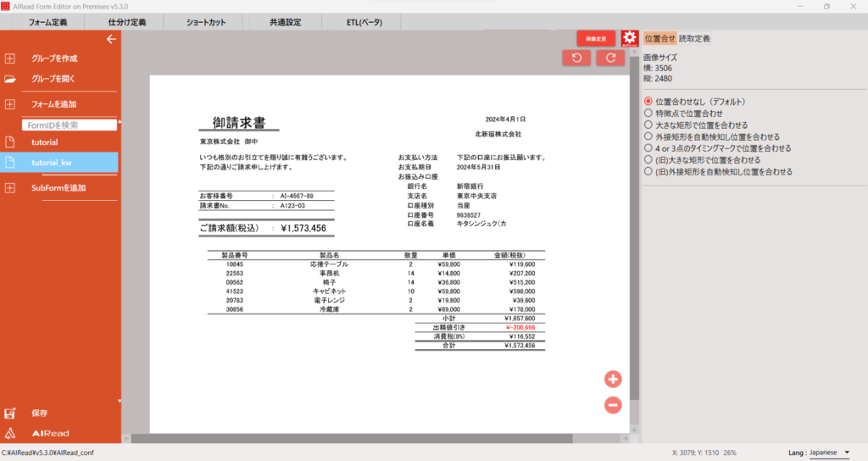Screen dimensions: 868x461
Task: Click the FormIDを検索 search field
Action: coord(68,125)
